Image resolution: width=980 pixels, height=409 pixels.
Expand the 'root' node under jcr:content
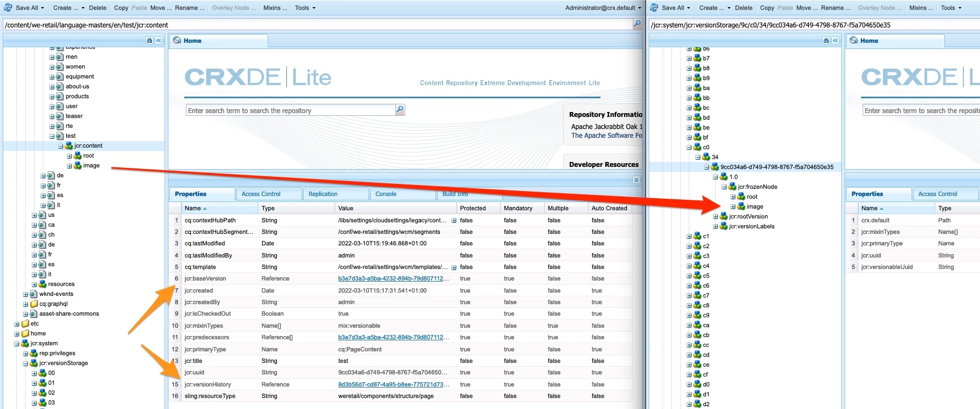coord(70,156)
